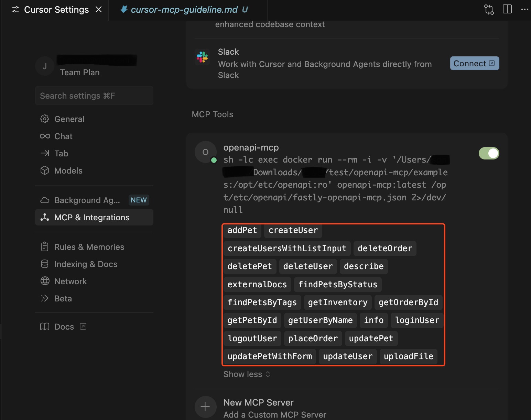Click the Network globe icon
This screenshot has width=531, height=420.
pyautogui.click(x=45, y=281)
